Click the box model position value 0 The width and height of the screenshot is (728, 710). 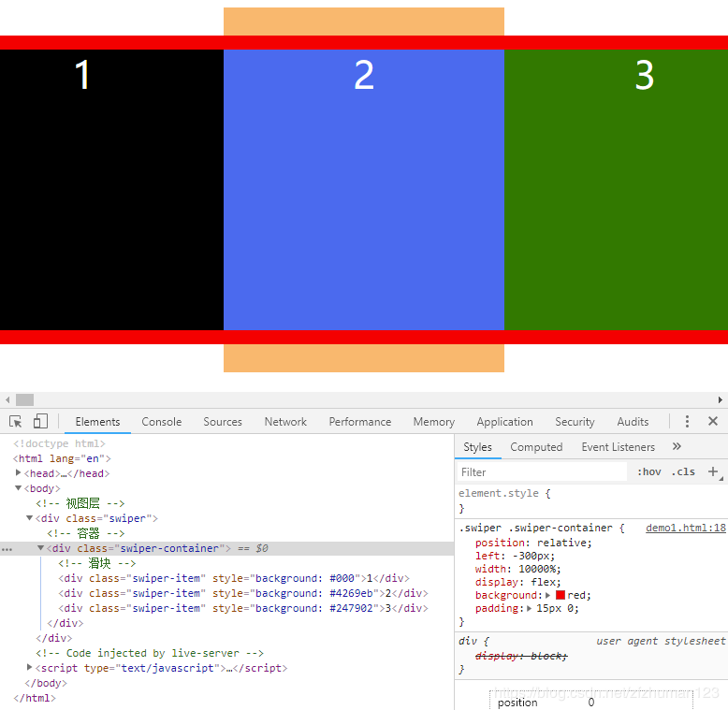coord(591,703)
